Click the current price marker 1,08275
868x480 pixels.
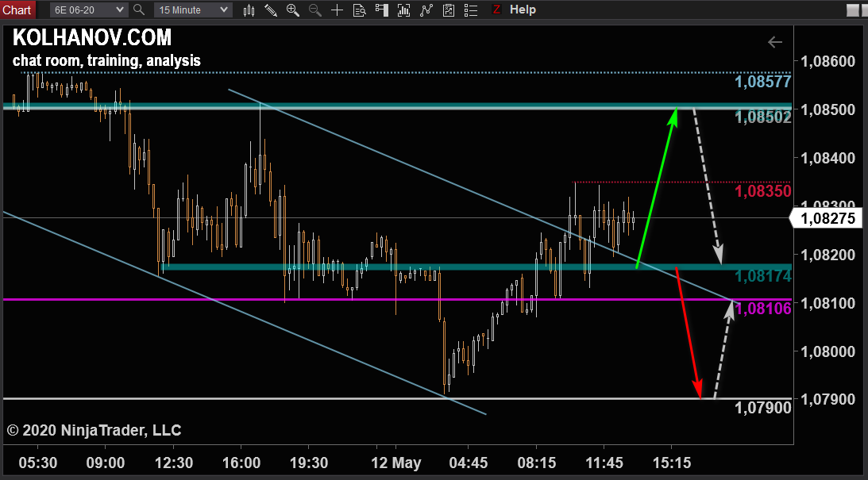[x=829, y=218]
